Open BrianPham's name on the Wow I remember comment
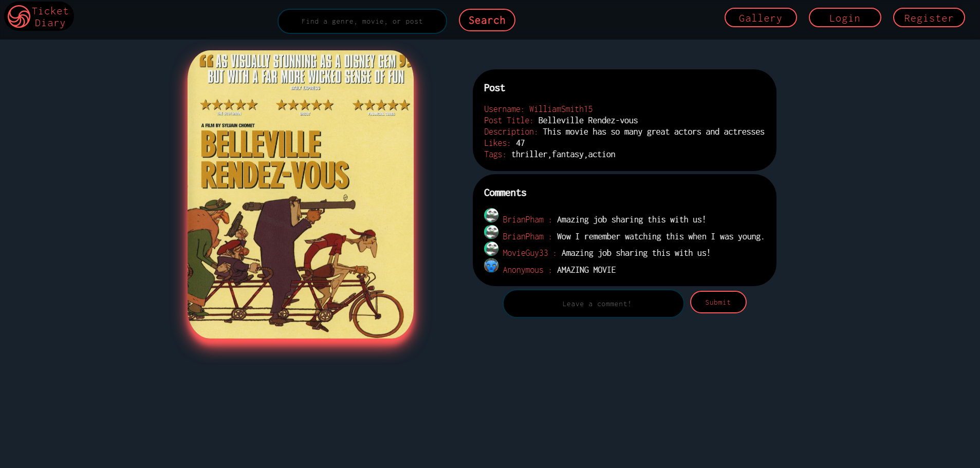Image resolution: width=980 pixels, height=468 pixels. (523, 236)
